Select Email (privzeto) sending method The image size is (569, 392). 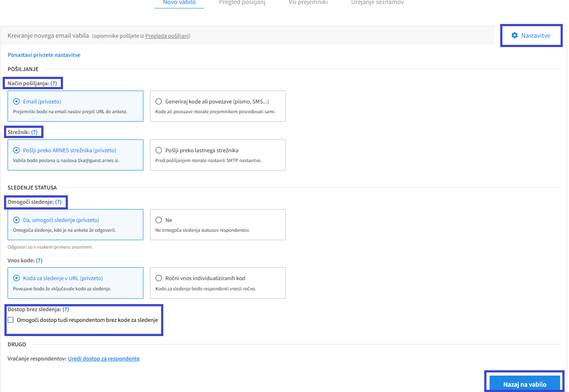(x=75, y=106)
